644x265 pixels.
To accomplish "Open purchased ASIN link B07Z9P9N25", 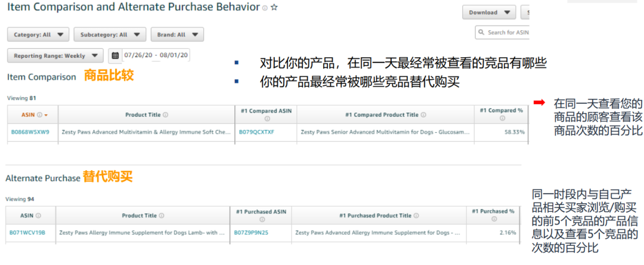I will coord(251,233).
